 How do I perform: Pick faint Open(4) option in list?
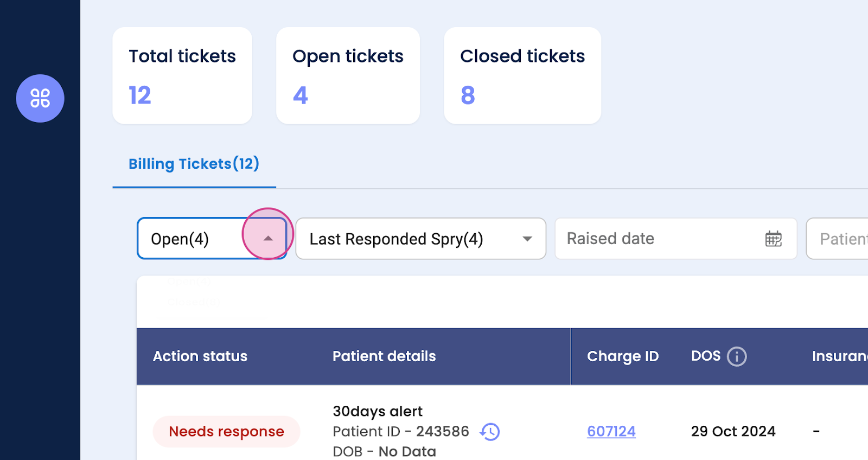pos(189,283)
